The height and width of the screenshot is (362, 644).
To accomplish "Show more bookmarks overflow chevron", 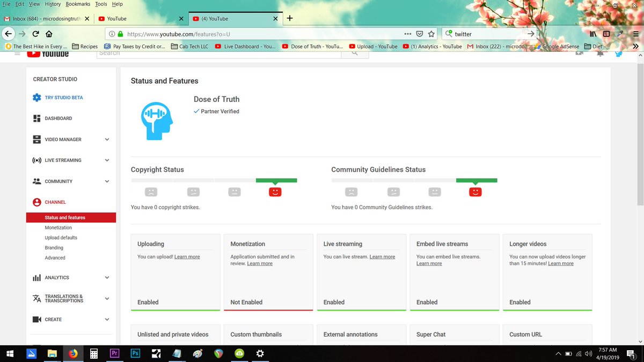I will tap(635, 47).
